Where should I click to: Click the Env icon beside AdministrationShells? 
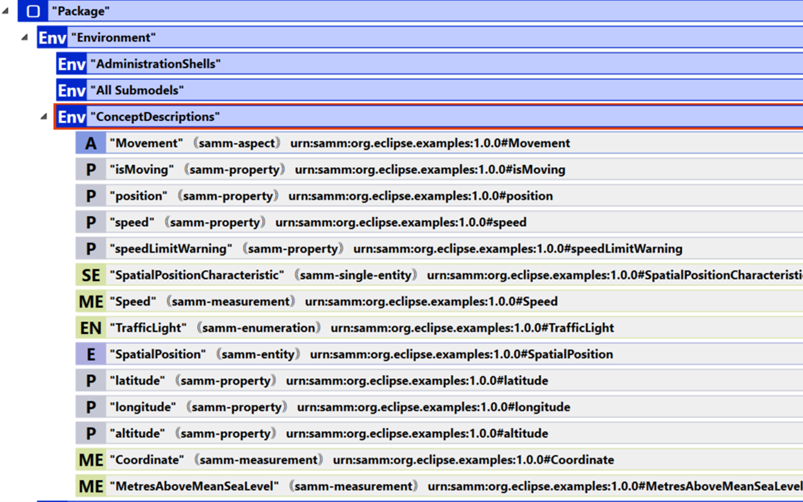[x=72, y=64]
